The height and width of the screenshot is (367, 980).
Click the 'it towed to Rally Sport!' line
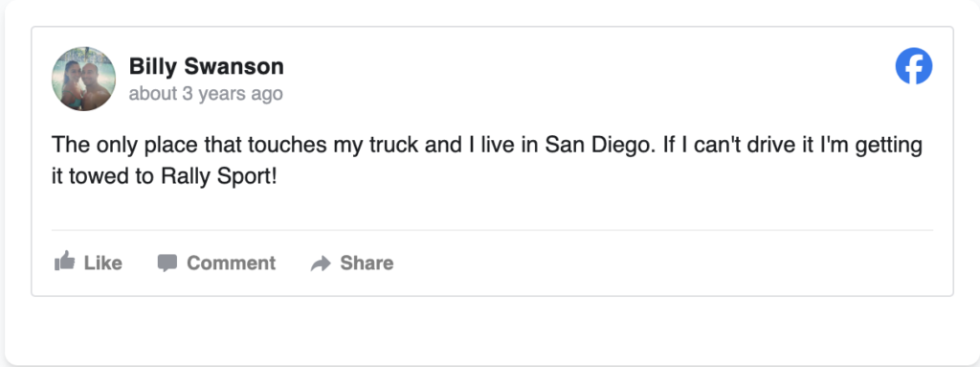point(163,177)
